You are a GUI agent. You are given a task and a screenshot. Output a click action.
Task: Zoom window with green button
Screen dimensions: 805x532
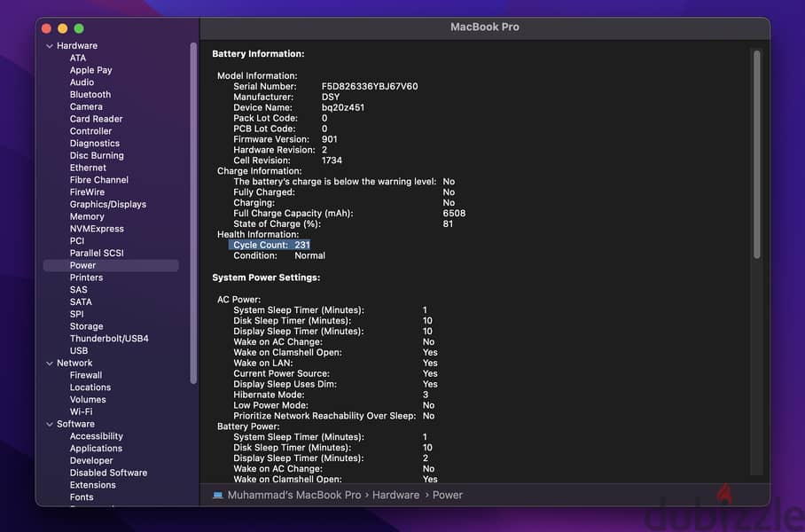(79, 28)
